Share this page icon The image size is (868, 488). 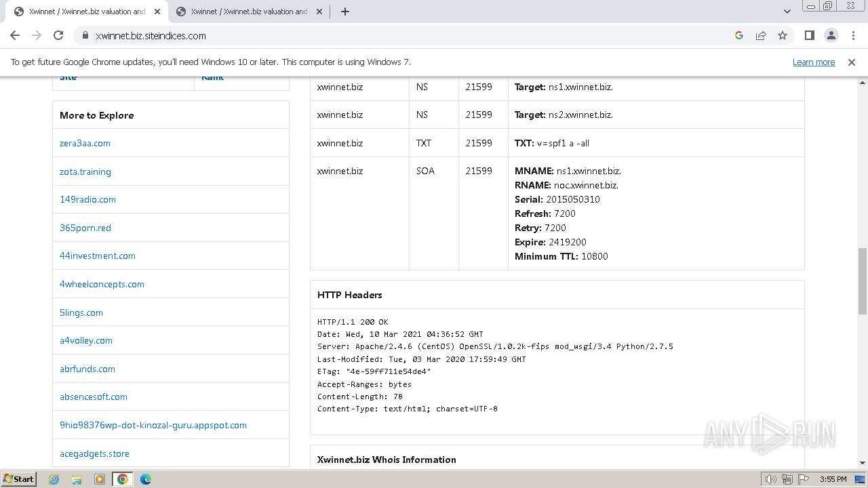(761, 35)
